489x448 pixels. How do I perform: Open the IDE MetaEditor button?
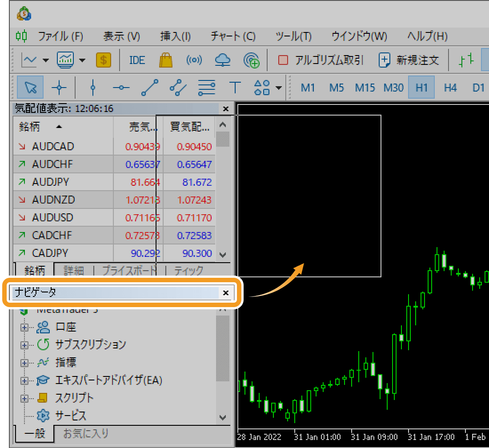coord(137,60)
